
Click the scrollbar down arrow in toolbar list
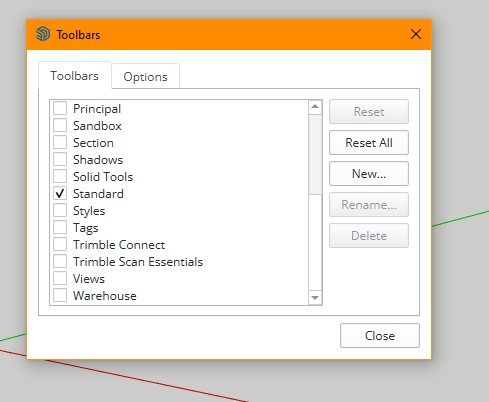coord(315,298)
